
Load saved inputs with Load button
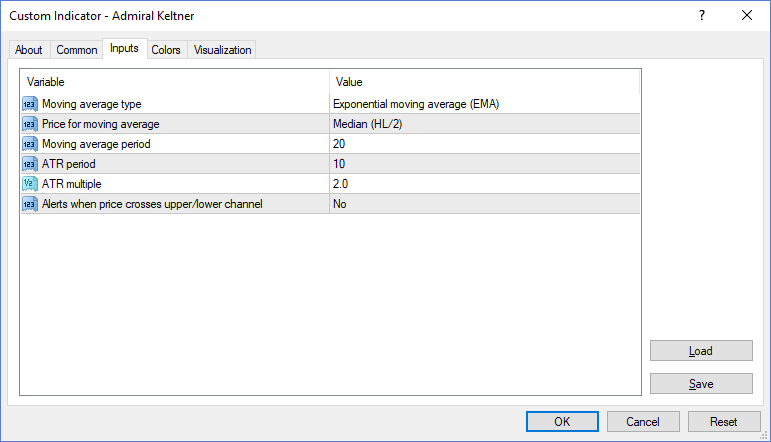coord(701,351)
